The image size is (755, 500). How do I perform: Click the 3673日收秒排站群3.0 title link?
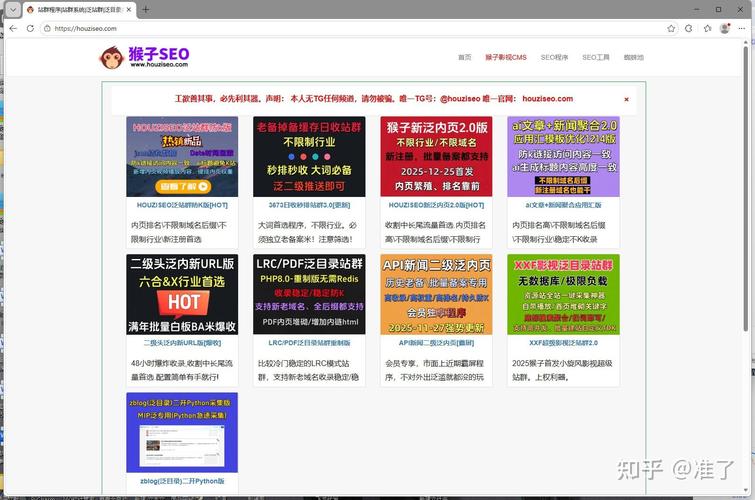point(309,205)
